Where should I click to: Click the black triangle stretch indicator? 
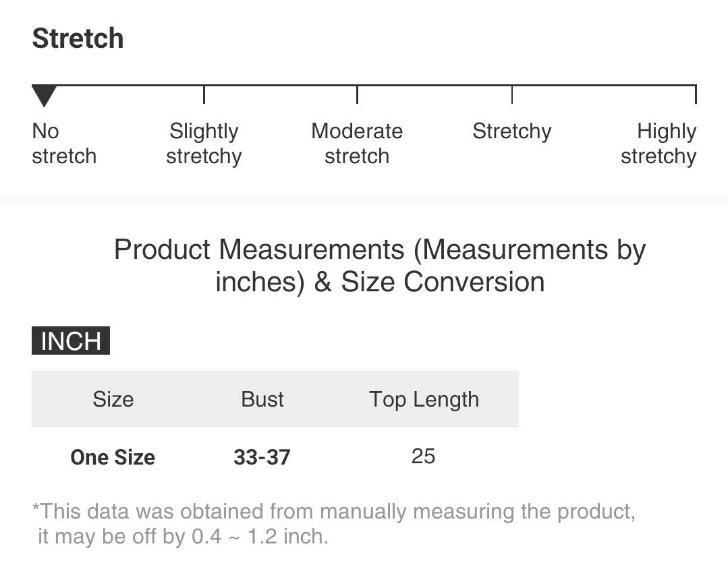tap(44, 96)
